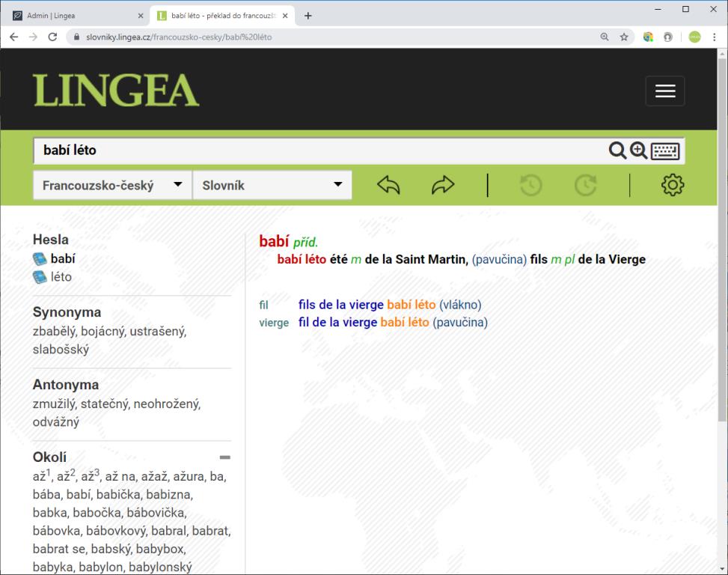
Task: Click nearby word 'ažura'
Action: click(188, 476)
